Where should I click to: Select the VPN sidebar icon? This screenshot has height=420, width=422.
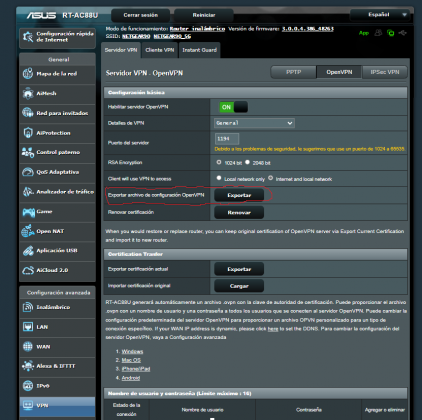pyautogui.click(x=28, y=405)
